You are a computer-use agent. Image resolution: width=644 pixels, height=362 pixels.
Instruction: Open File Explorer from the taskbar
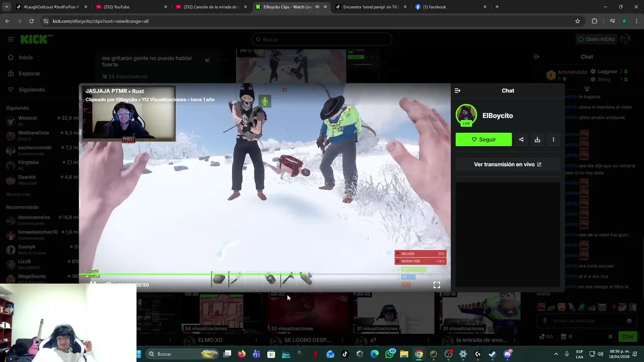point(404,354)
